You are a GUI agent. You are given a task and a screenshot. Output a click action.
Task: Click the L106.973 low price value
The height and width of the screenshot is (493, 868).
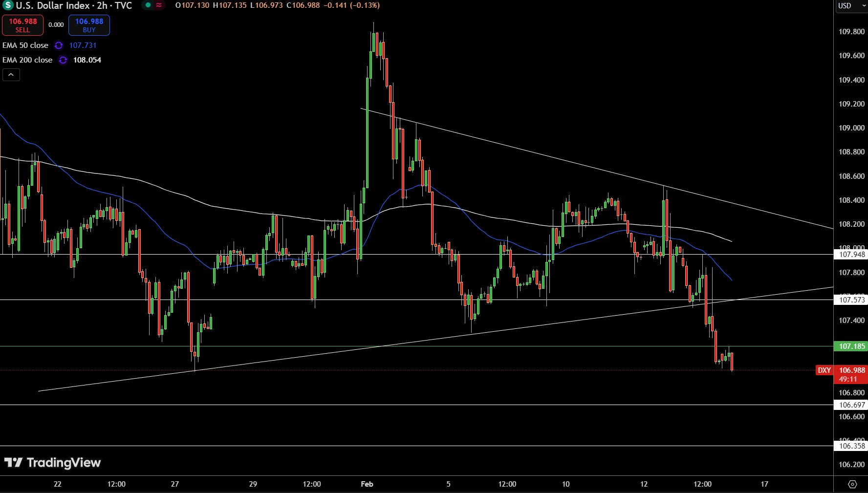[266, 5]
